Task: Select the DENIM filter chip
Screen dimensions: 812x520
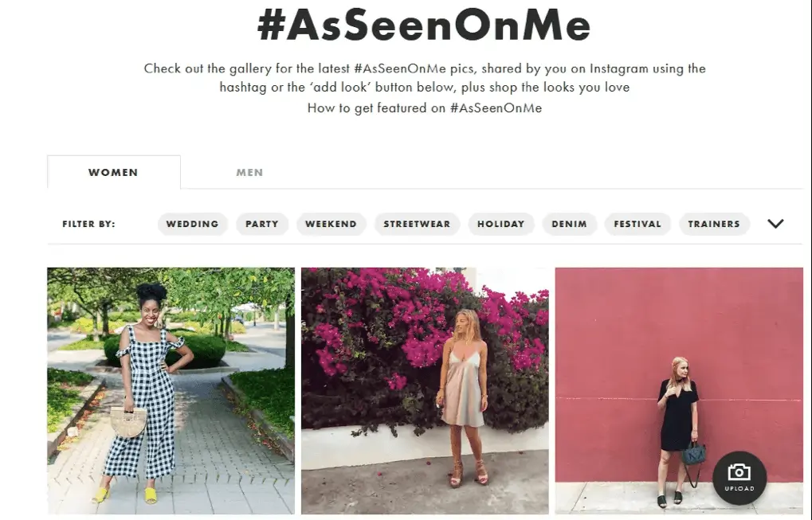Action: pyautogui.click(x=569, y=224)
